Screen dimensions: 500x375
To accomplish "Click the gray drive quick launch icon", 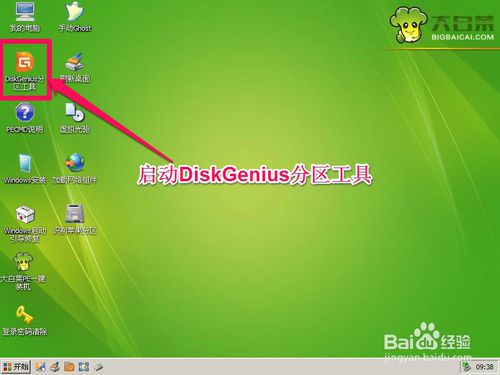I will point(98,367).
